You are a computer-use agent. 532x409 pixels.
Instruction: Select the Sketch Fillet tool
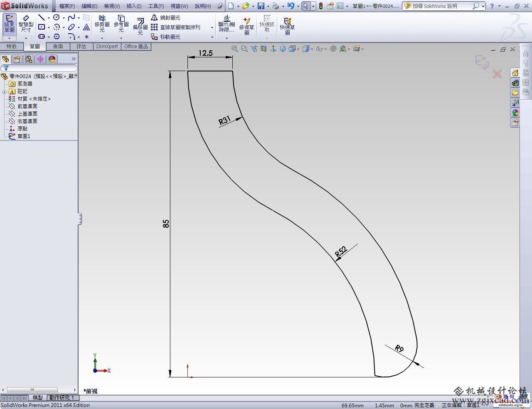[71, 37]
